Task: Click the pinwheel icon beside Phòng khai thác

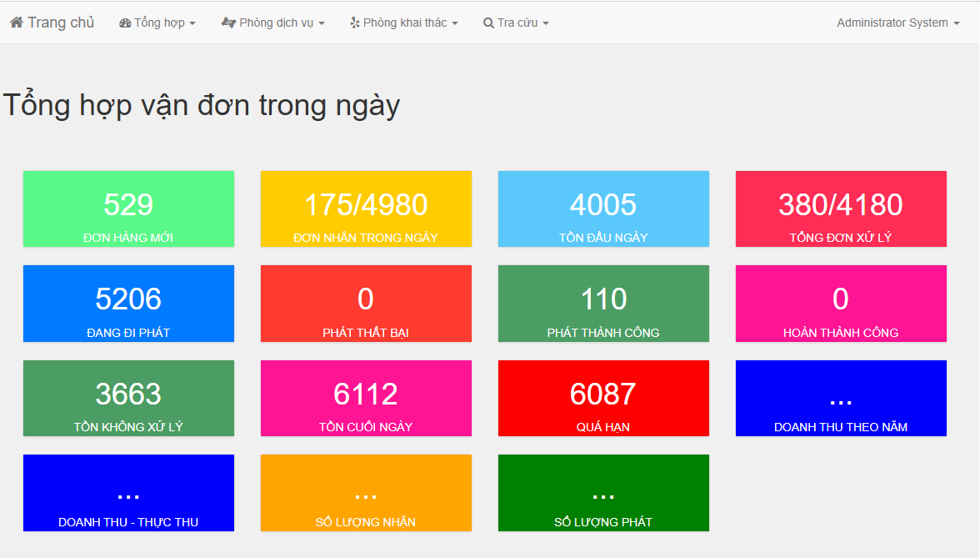Action: pos(354,23)
